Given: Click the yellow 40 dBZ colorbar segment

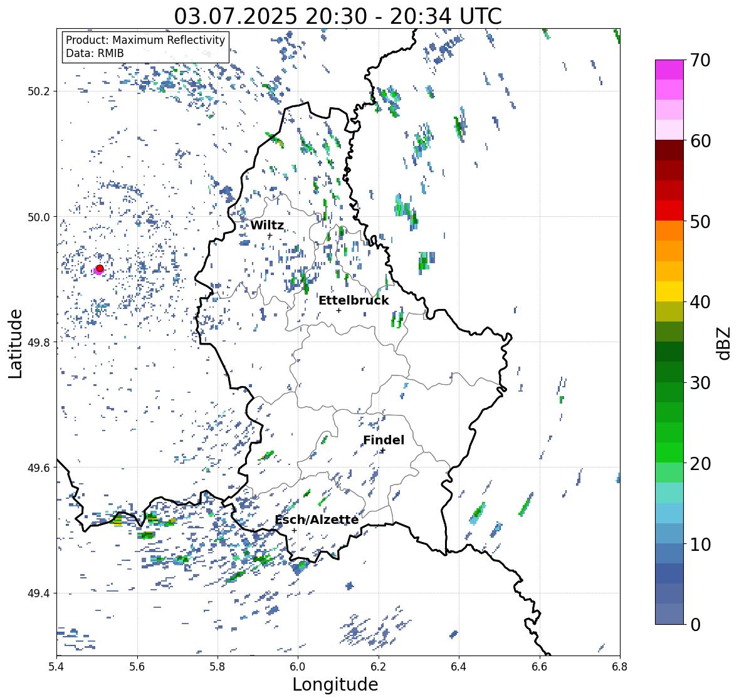Looking at the screenshot, I should tap(669, 291).
